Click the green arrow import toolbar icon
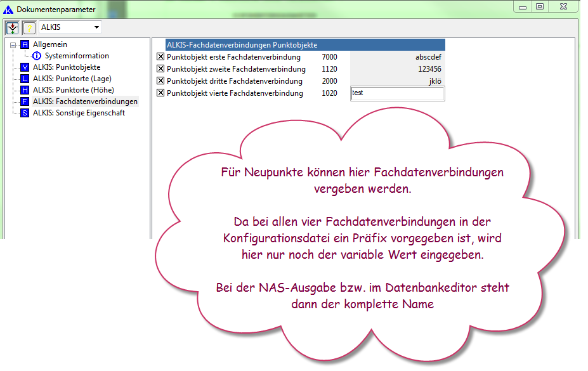 click(x=12, y=27)
